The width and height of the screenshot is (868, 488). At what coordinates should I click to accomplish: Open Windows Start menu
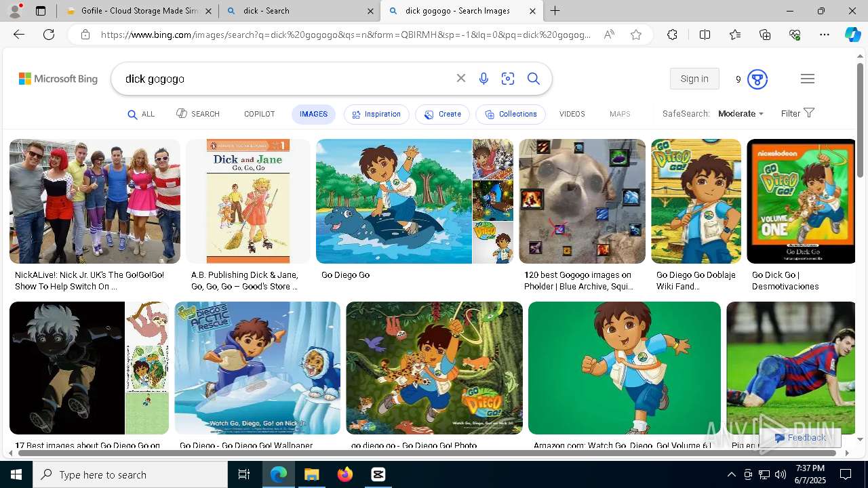16,474
